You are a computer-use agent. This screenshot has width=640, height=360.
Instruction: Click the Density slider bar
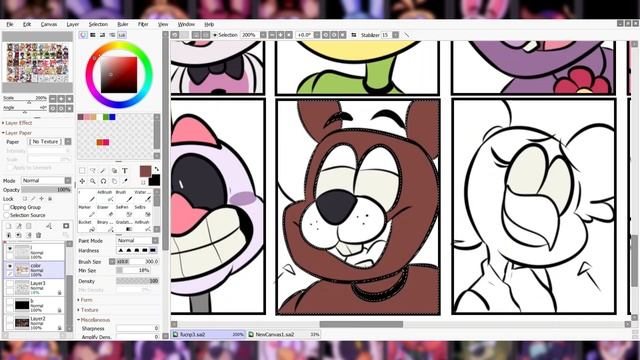137,281
